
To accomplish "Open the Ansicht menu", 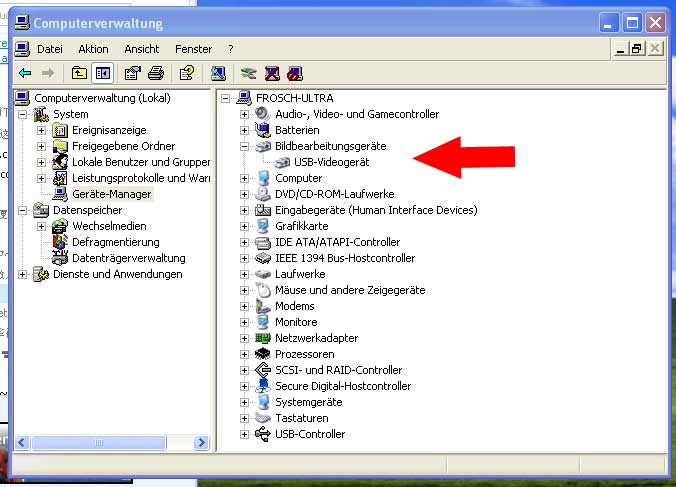I will click(142, 49).
